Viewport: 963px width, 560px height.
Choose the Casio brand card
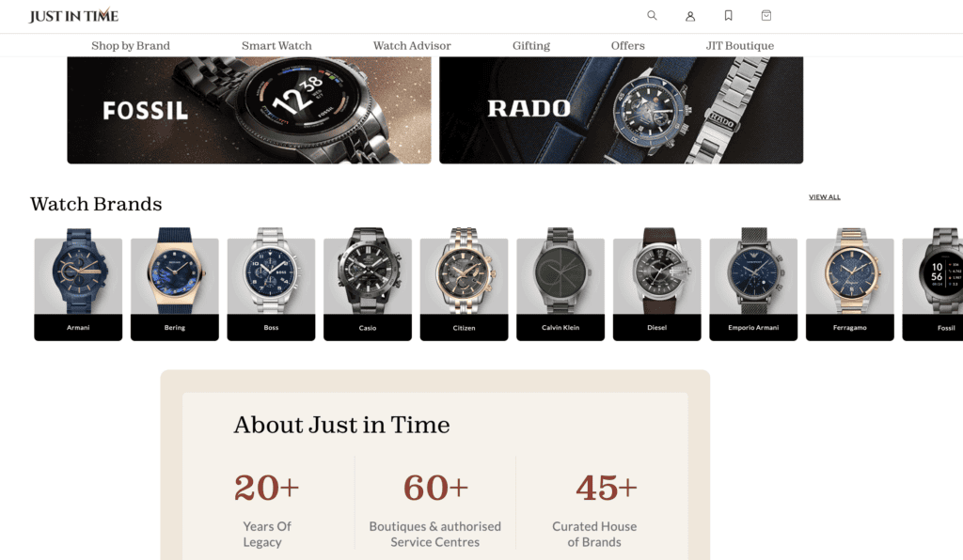point(368,284)
